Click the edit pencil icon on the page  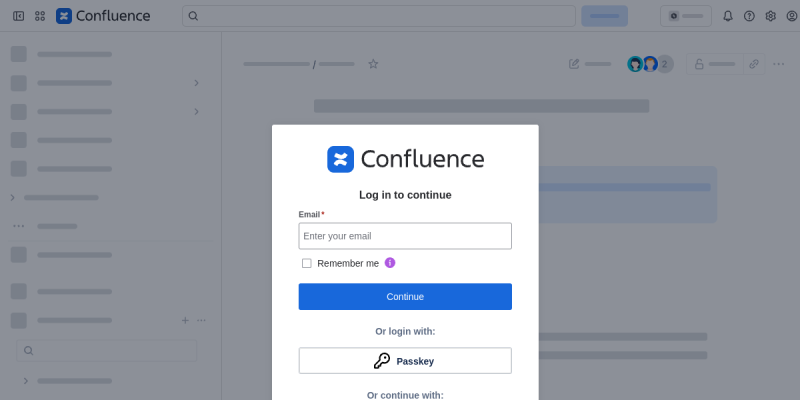click(x=574, y=64)
